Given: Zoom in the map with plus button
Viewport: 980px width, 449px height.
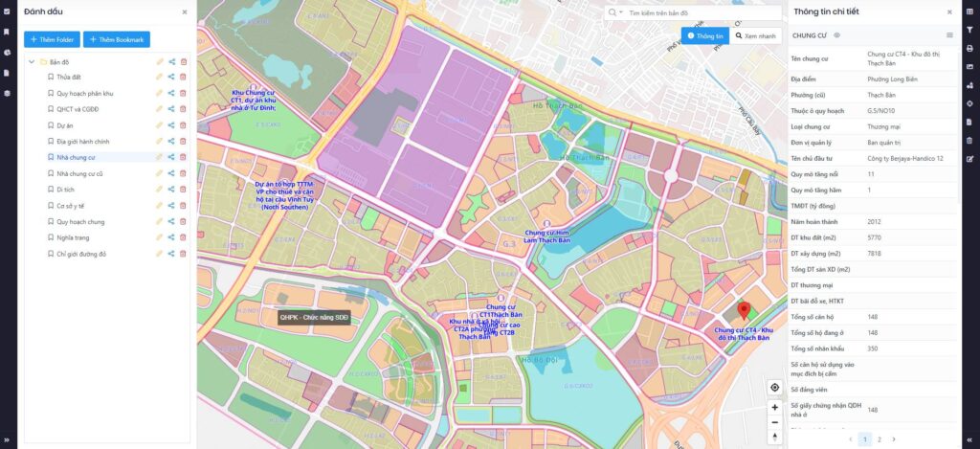Looking at the screenshot, I should [774, 407].
